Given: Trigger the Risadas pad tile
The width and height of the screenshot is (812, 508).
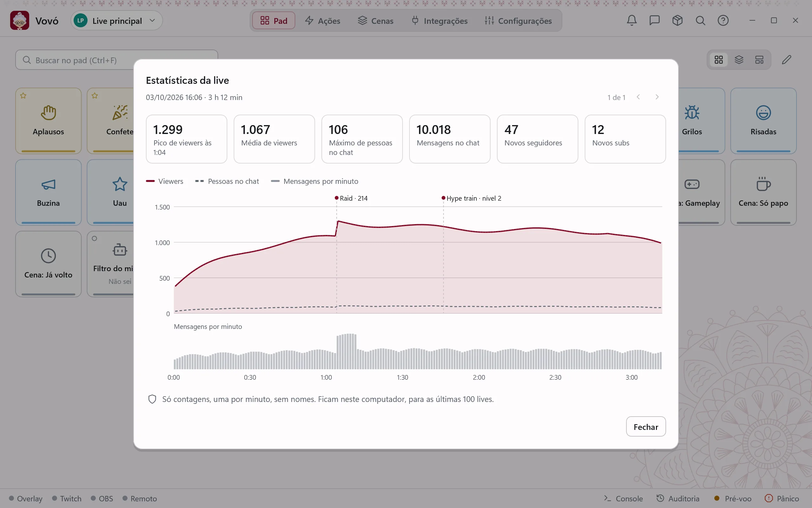Looking at the screenshot, I should point(763,121).
